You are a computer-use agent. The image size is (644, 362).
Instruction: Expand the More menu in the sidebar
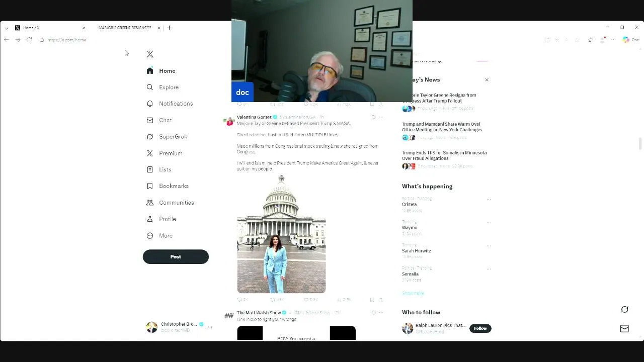point(159,236)
